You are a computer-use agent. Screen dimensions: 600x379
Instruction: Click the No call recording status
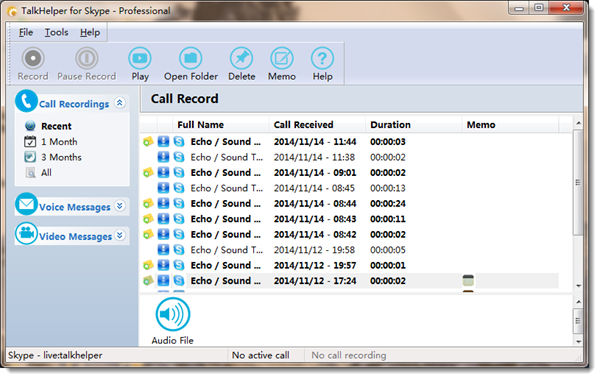coord(349,355)
